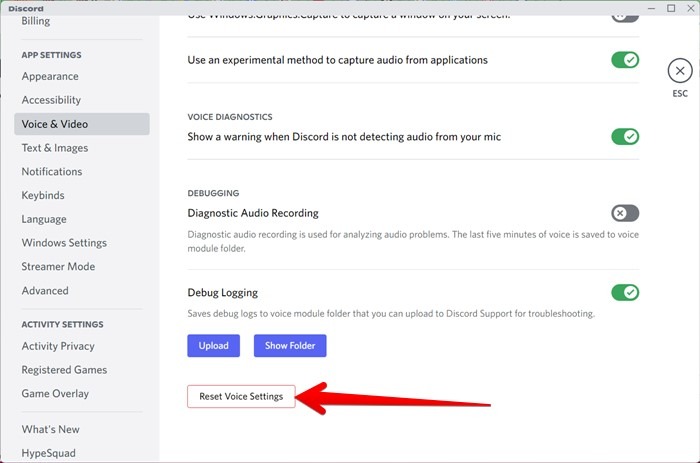Viewport: 700px width, 463px height.
Task: Enable Diagnostic Audio Recording switch
Action: point(625,213)
